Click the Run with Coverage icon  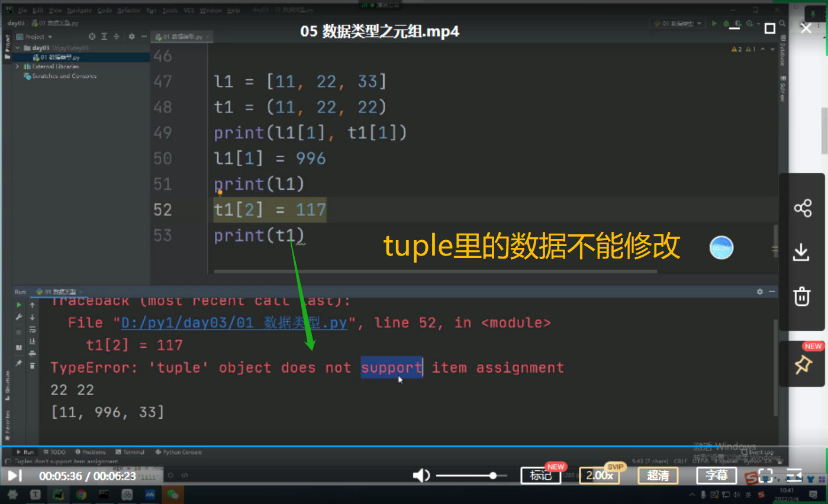(x=738, y=24)
